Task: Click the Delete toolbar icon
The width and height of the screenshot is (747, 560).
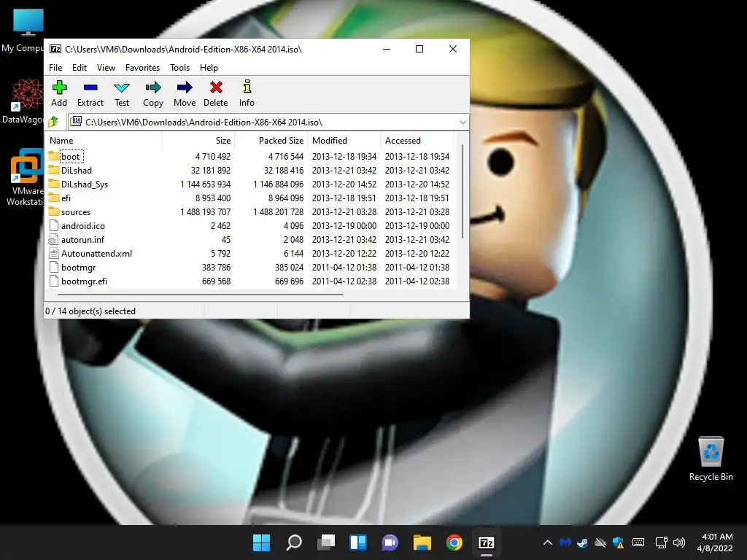Action: click(216, 93)
